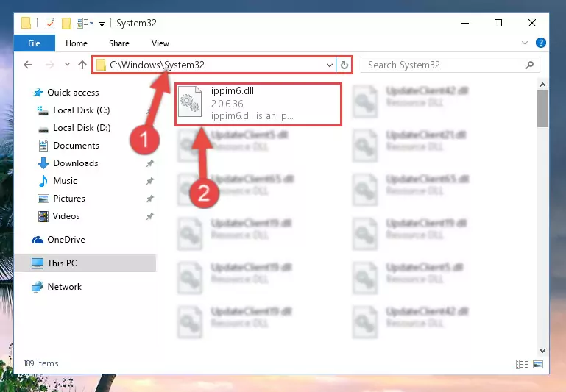Click the pin icon beside Downloads
Viewport: 566px width, 392px height.
[150, 163]
